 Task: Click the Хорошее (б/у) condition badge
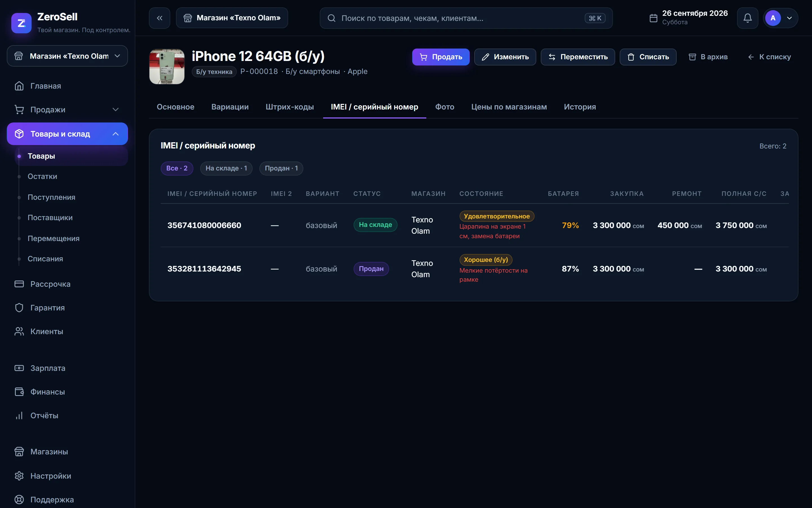(x=486, y=260)
